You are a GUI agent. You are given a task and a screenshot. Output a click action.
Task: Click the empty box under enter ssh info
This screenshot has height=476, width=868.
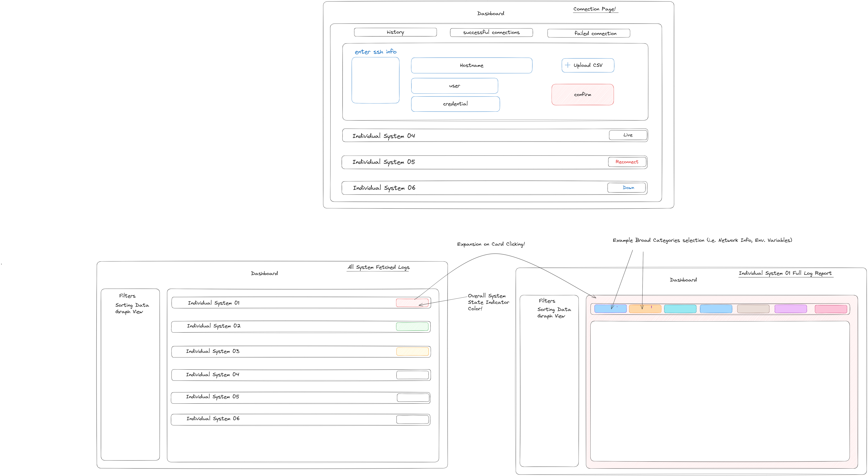pyautogui.click(x=375, y=80)
